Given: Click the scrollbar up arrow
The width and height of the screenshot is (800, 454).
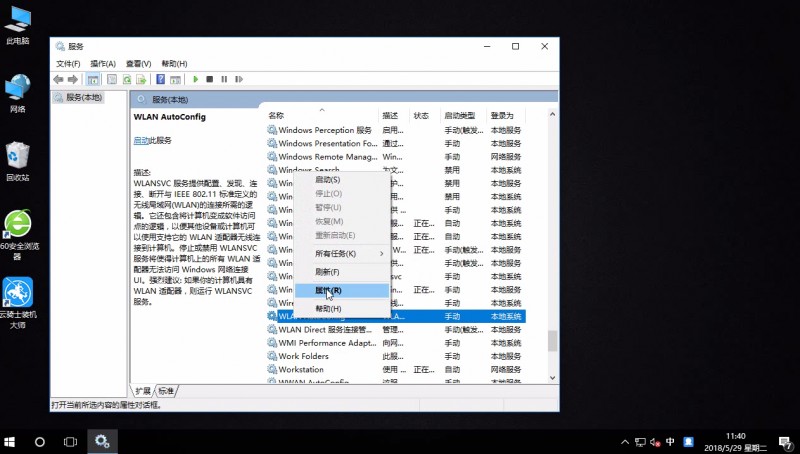Looking at the screenshot, I should click(552, 115).
